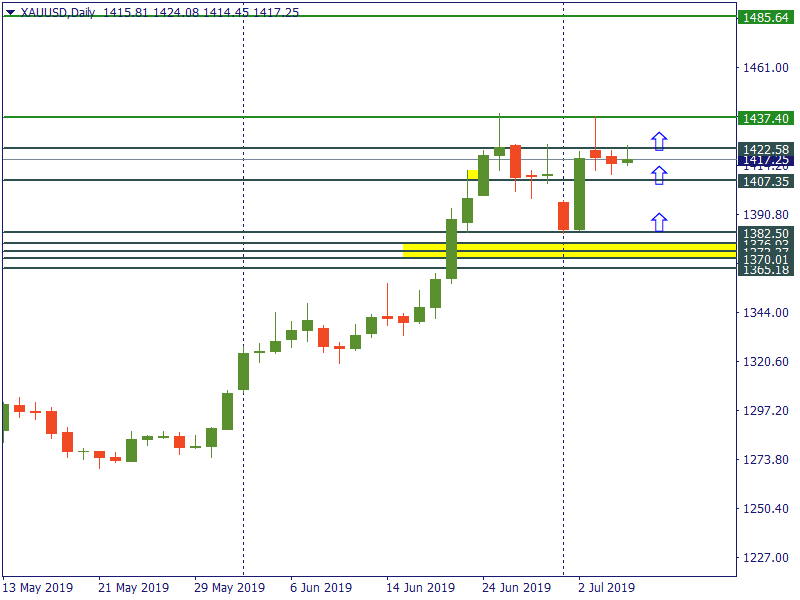Click the 24 Jun 2019 date label
This screenshot has width=800, height=600.
click(516, 588)
